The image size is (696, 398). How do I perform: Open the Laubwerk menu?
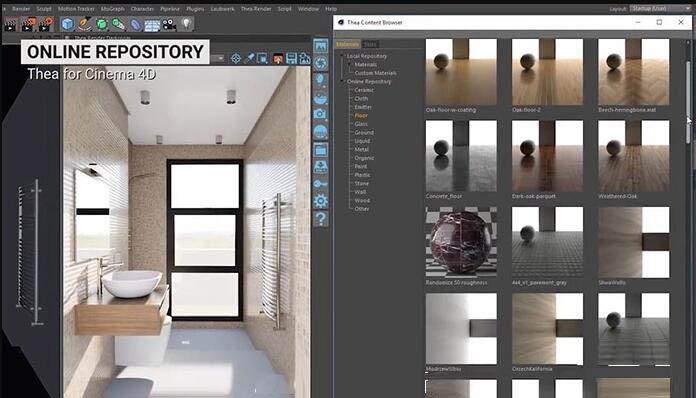pyautogui.click(x=222, y=8)
